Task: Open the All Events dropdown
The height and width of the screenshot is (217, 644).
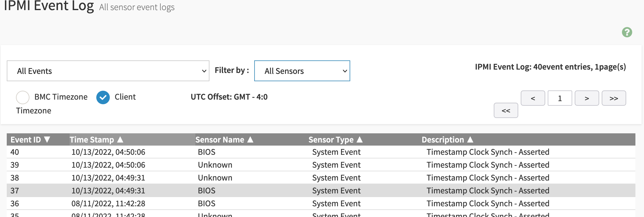Action: pos(108,71)
